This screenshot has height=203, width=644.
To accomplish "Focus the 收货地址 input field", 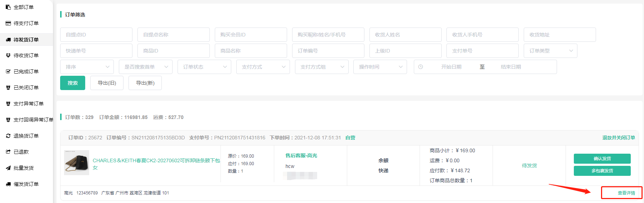I will pyautogui.click(x=560, y=35).
